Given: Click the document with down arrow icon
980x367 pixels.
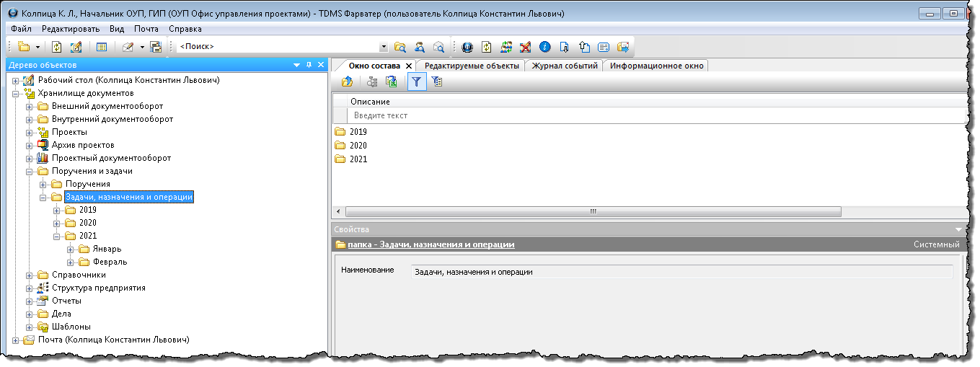Looking at the screenshot, I should coord(565,47).
